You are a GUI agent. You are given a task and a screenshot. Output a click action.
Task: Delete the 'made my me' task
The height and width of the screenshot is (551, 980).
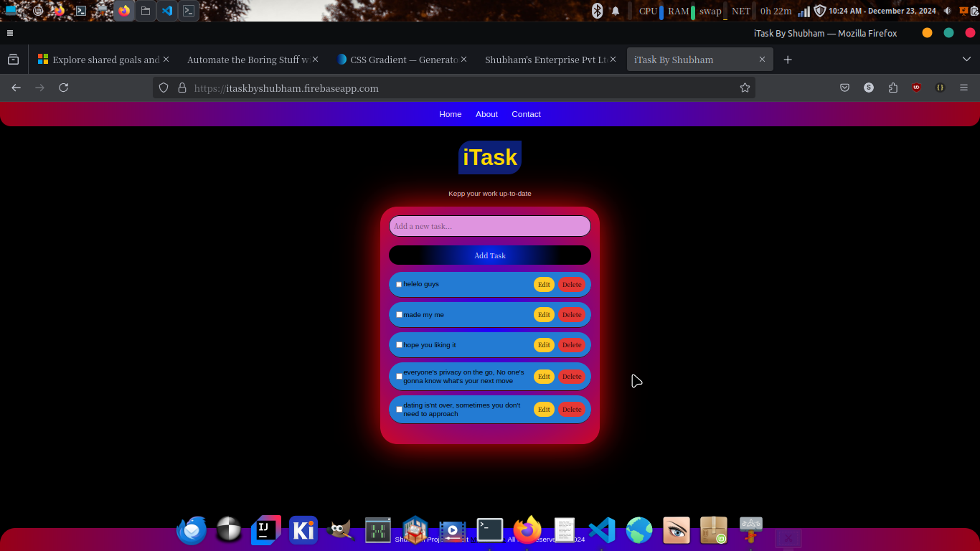[572, 315]
